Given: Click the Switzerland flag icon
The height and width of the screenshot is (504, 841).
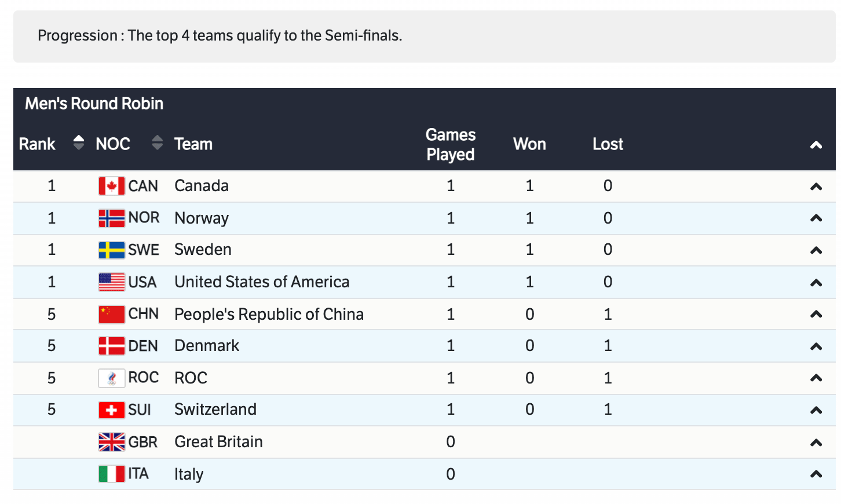Looking at the screenshot, I should [111, 410].
